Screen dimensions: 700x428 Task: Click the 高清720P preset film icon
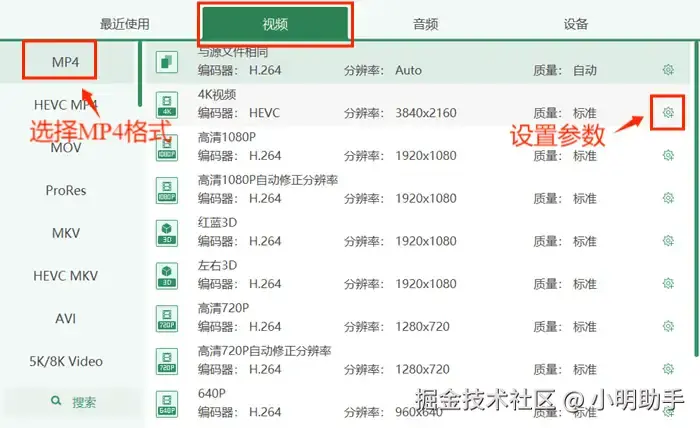[x=167, y=319]
